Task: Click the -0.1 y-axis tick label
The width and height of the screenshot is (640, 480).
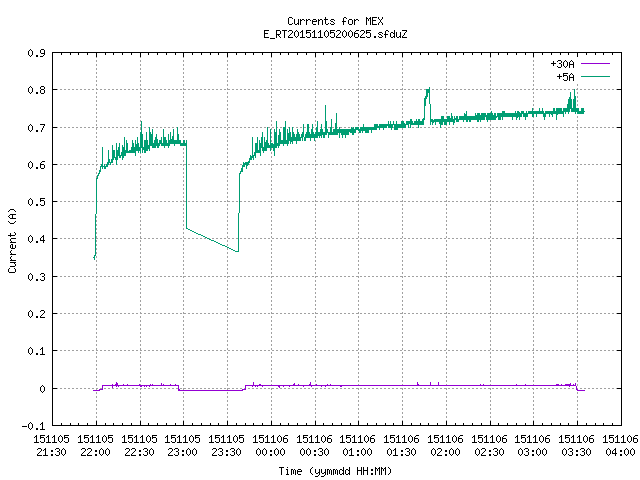Action: pos(33,426)
